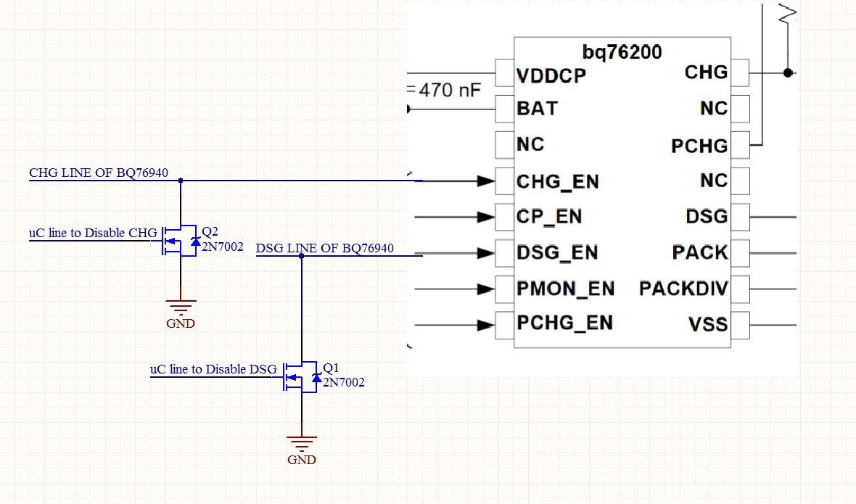Click the DSG_EN pin label
This screenshot has width=856, height=504.
[x=557, y=252]
